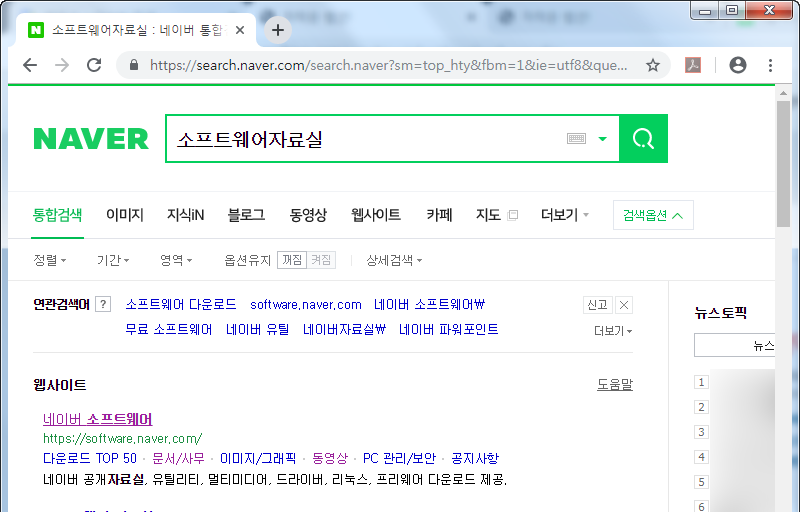Click the scrollbar up arrow

[x=783, y=93]
